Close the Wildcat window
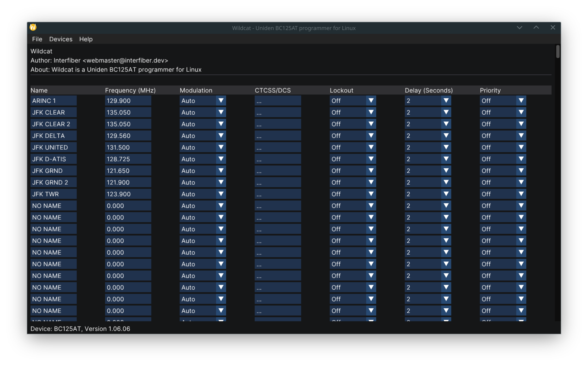 tap(553, 28)
